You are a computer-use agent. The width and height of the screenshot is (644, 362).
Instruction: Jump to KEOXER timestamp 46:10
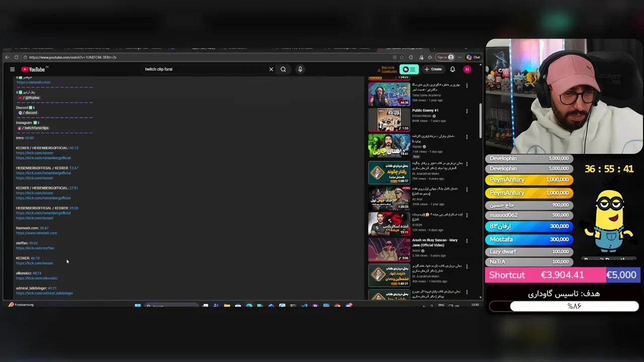[35, 258]
